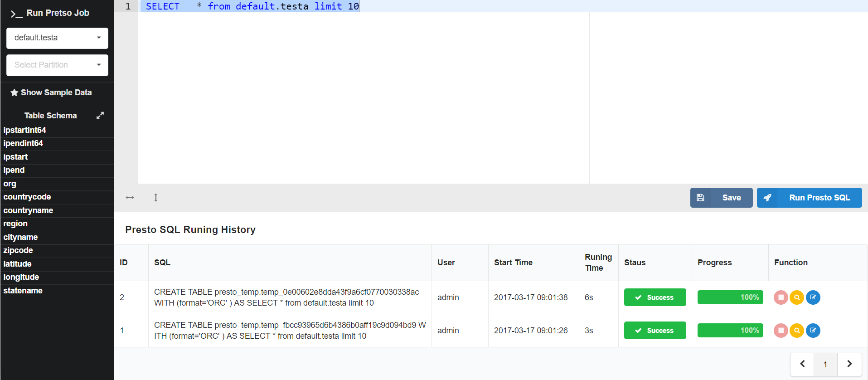Click the terminal icon beside Run Pretso Job

17,14
